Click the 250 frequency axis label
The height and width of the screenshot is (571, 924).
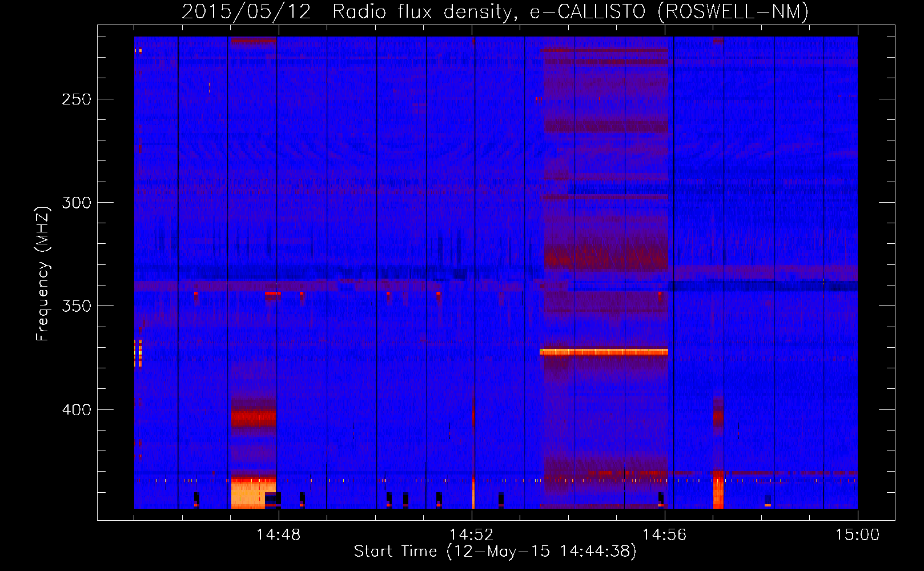(x=77, y=99)
